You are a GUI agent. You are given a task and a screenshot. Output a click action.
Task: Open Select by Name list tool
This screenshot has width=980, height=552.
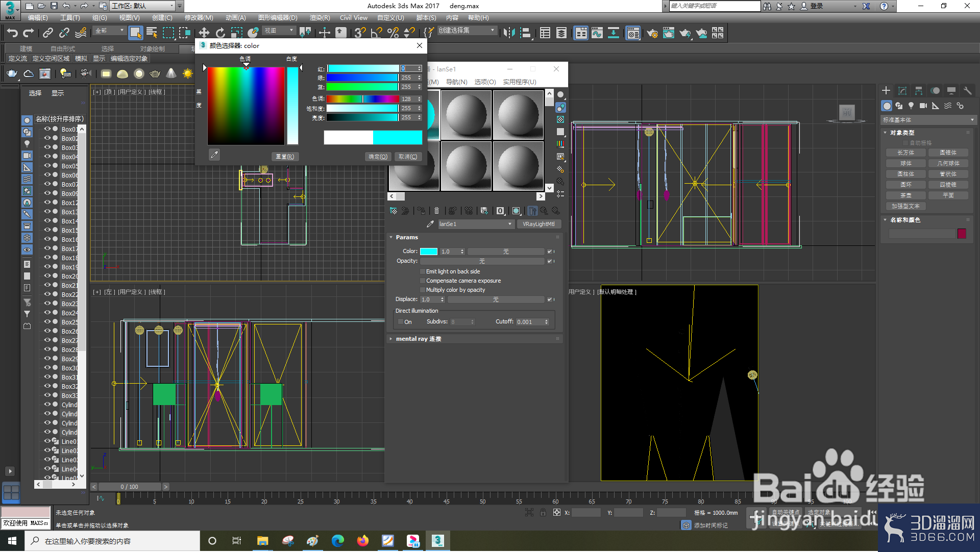pos(152,33)
